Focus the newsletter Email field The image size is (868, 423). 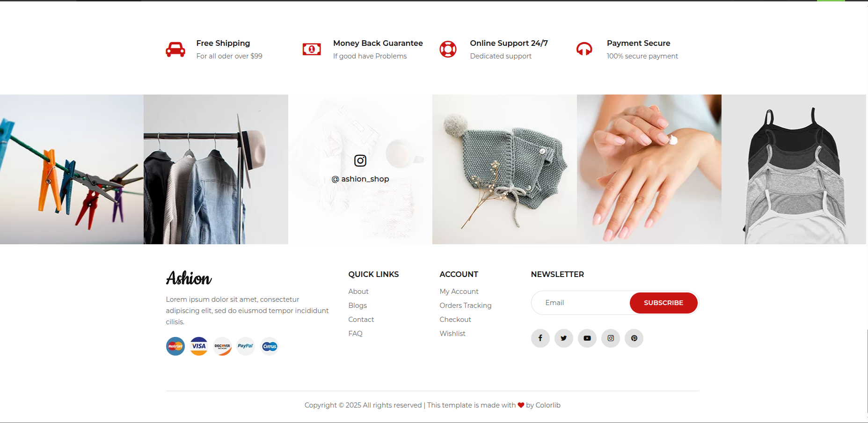click(581, 303)
